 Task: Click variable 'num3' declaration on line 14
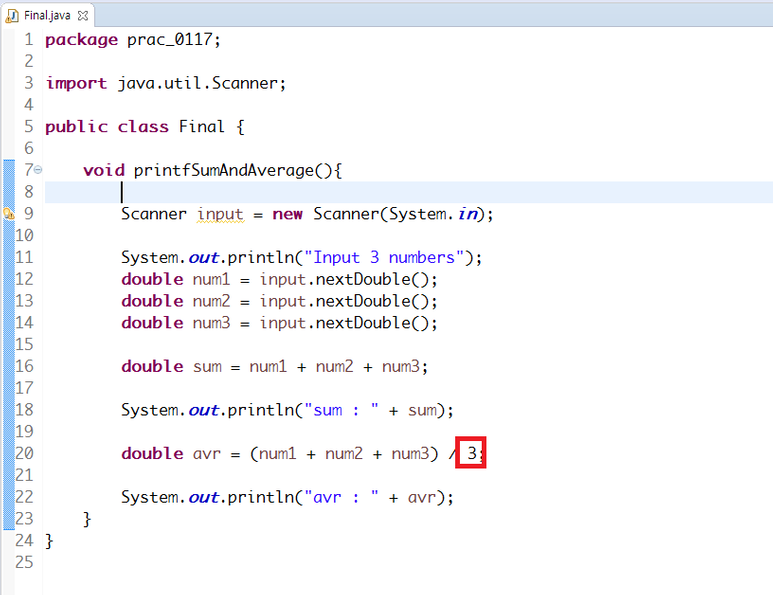click(x=211, y=323)
